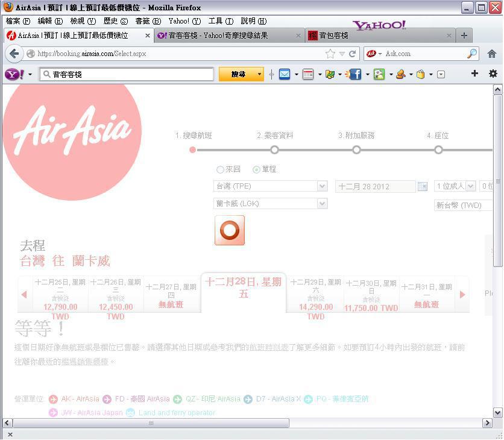Open Yahoo Mail from the toolbar

tap(285, 74)
